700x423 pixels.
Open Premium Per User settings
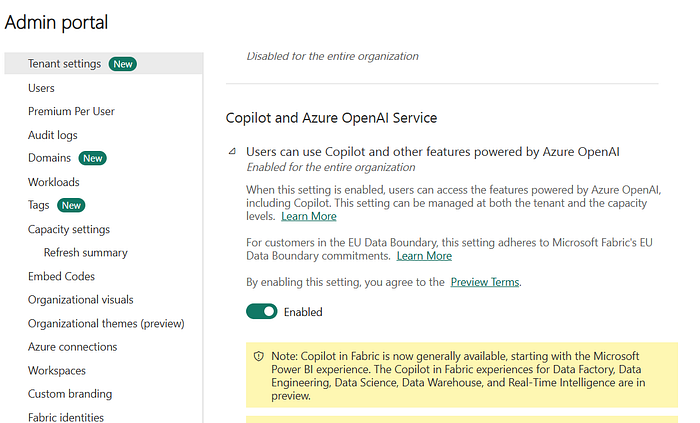[x=71, y=111]
